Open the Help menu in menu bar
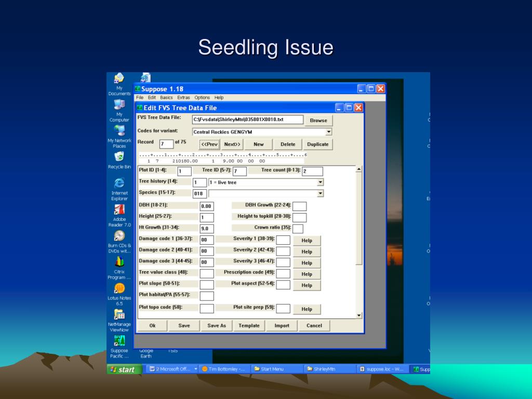This screenshot has width=532, height=399. click(219, 97)
